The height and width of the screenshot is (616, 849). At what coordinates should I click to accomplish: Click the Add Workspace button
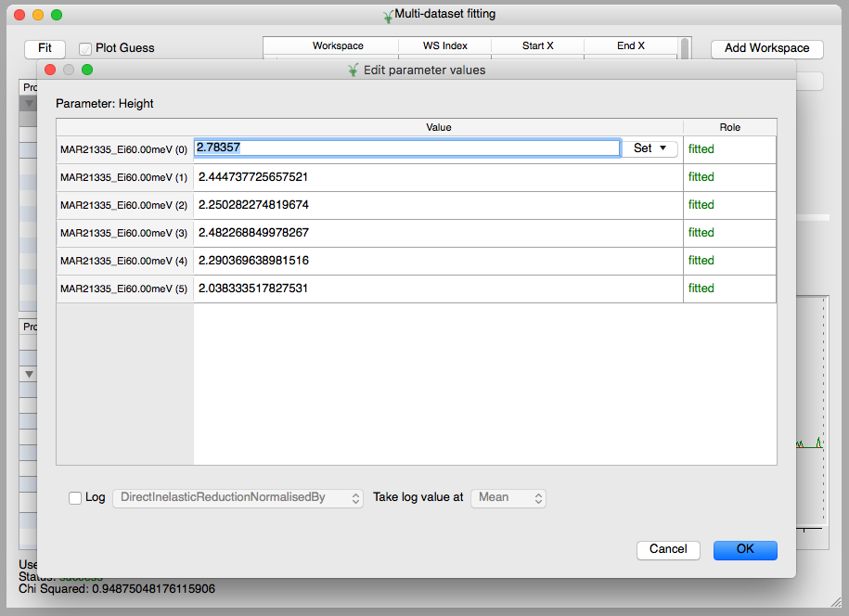[x=766, y=48]
